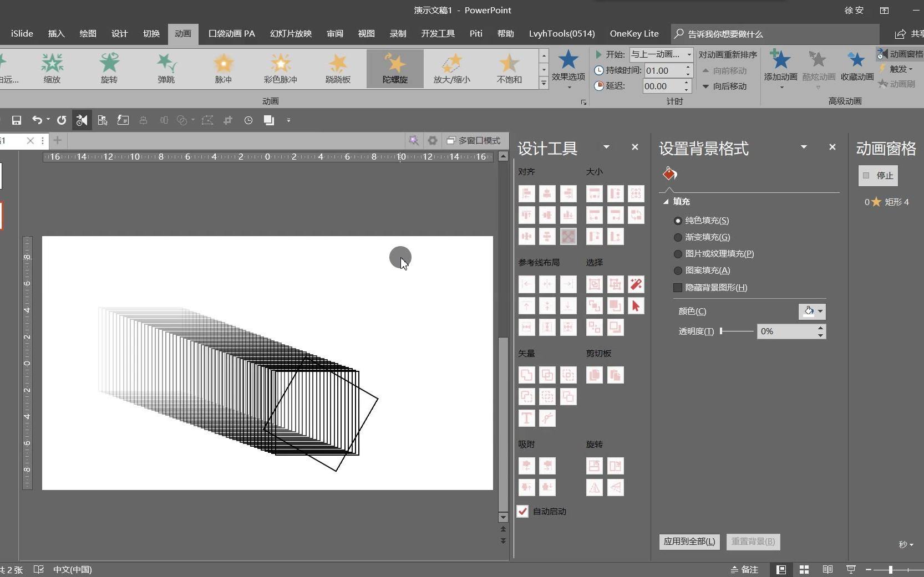The image size is (924, 577).
Task: Open reading view icon in status bar
Action: (x=827, y=569)
